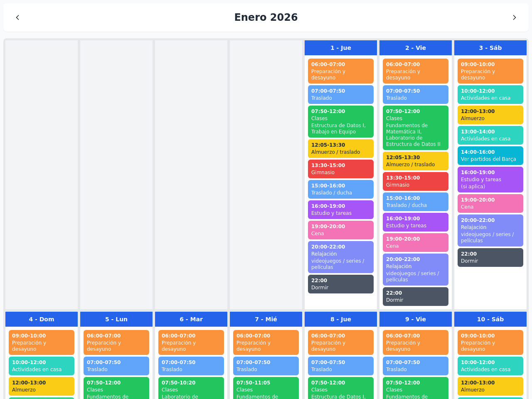Open Jan 6 Traslado event

click(191, 366)
